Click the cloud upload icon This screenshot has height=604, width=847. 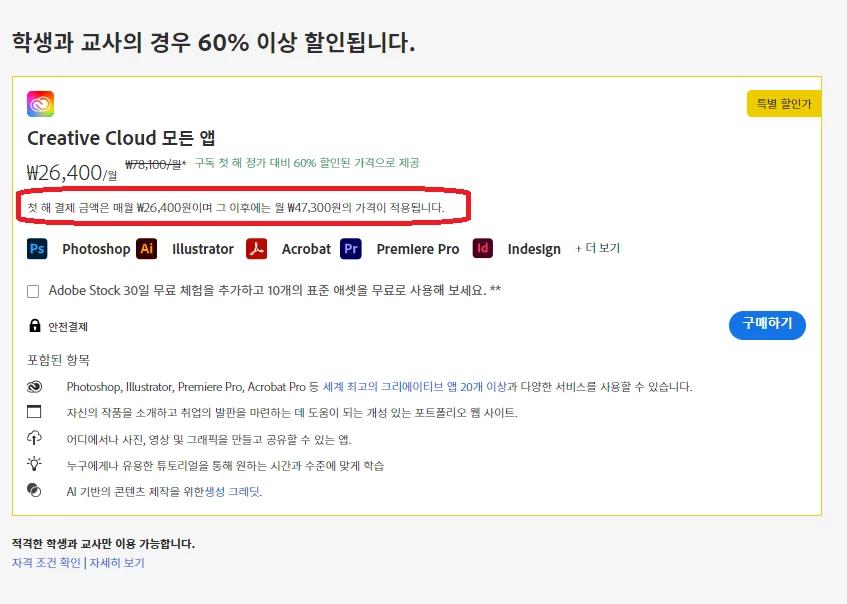coord(34,438)
